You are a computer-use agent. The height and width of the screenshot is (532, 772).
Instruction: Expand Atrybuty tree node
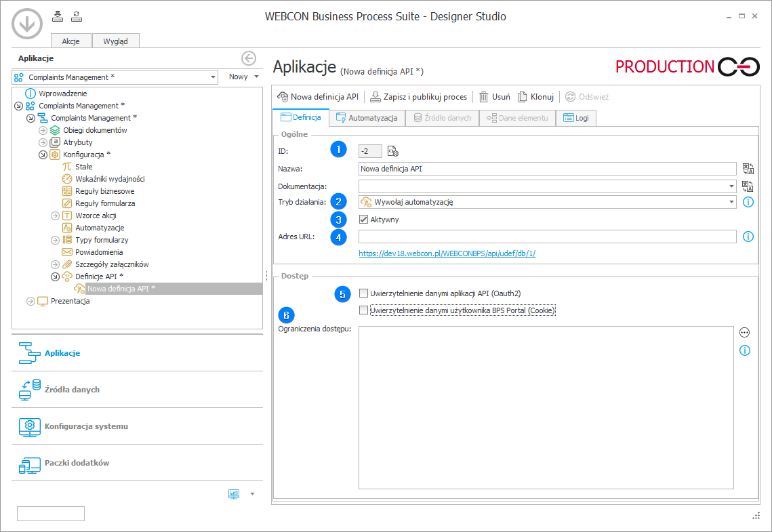click(43, 142)
